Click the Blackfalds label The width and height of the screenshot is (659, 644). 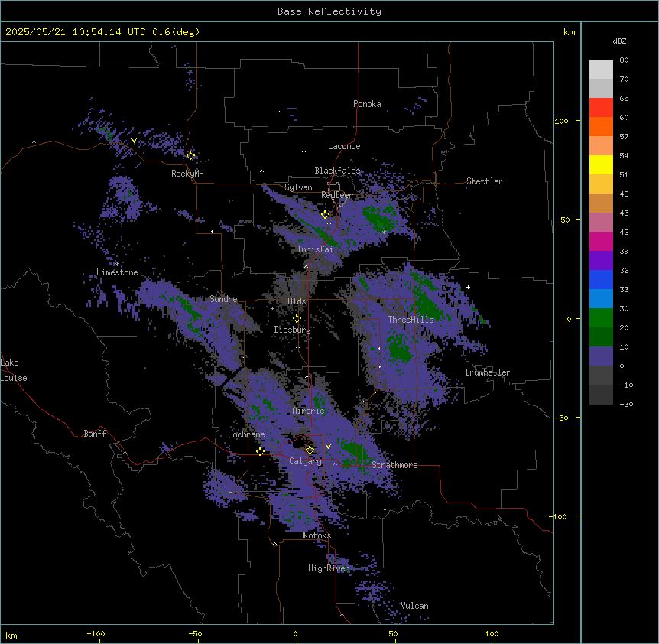pos(337,171)
